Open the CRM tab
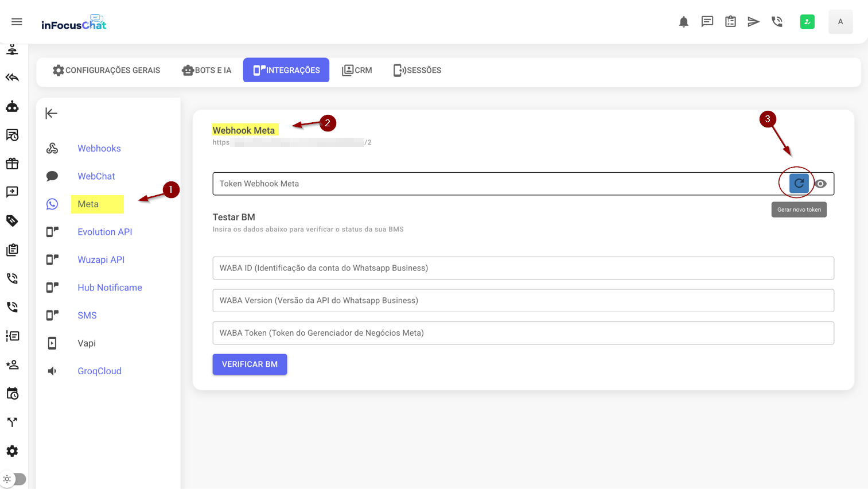 coord(357,70)
